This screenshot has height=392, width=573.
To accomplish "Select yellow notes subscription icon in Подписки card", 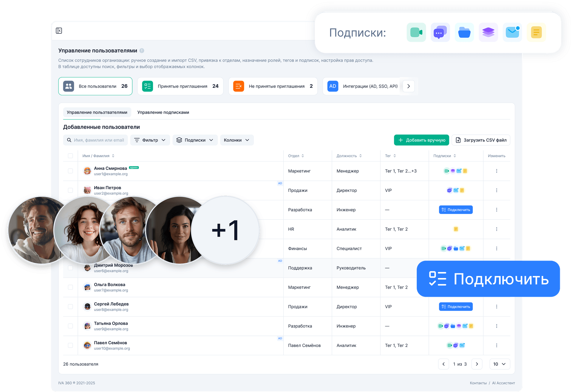I will click(536, 32).
